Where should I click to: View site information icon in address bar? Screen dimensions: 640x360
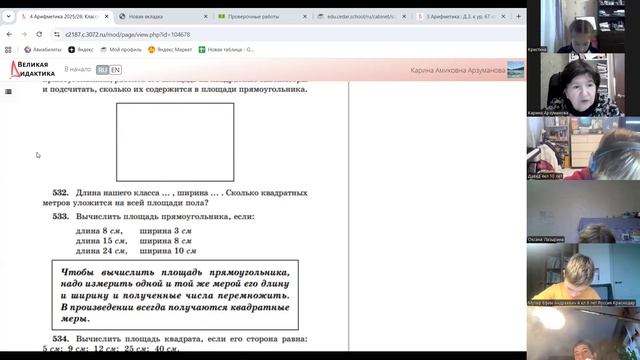pos(57,35)
